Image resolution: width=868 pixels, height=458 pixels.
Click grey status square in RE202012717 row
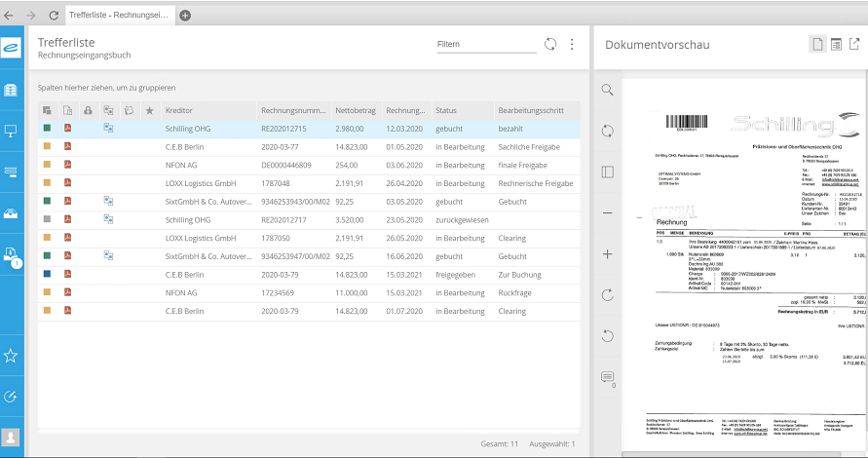click(47, 219)
